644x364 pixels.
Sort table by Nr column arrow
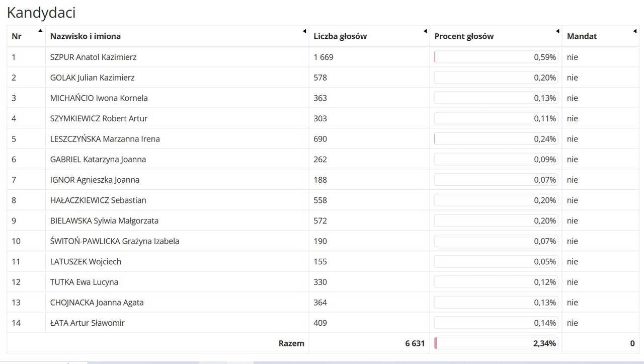(40, 31)
